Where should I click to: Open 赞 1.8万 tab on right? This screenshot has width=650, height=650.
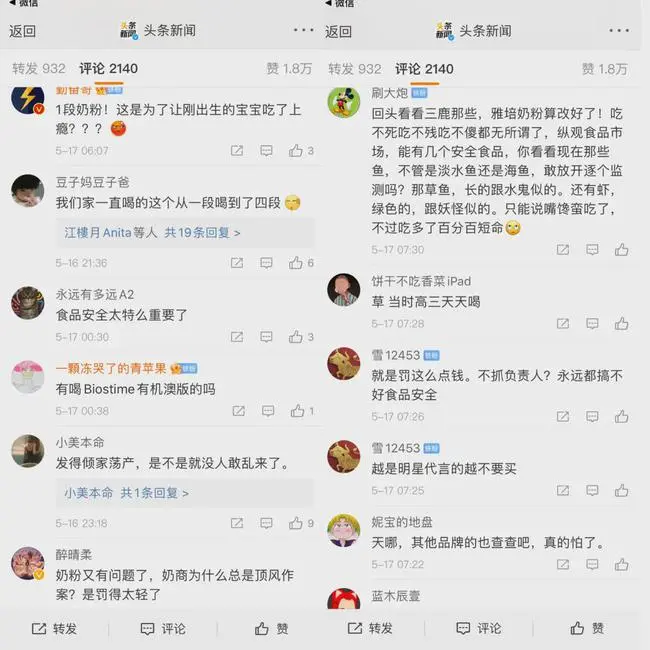coord(605,69)
